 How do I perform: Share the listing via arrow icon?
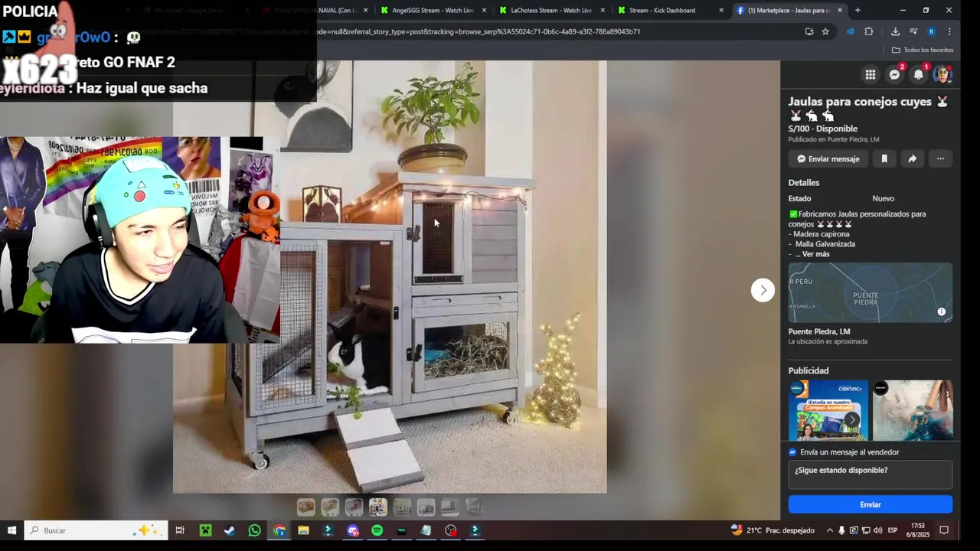(912, 159)
